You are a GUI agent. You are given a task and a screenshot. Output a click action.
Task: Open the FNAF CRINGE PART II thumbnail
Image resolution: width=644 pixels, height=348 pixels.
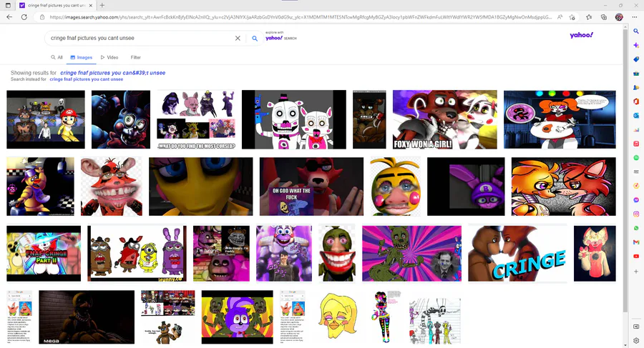coord(44,253)
